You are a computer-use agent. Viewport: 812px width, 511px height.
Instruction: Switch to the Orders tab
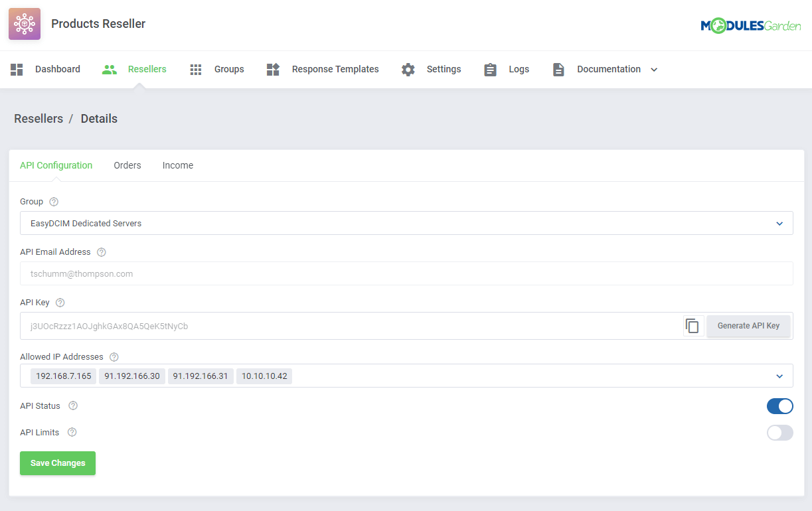(x=127, y=165)
